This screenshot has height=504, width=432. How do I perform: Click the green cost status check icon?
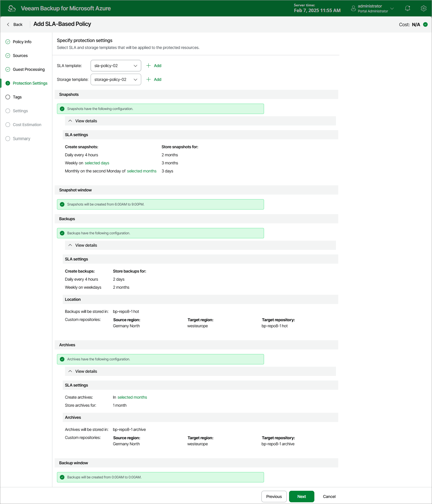pos(425,24)
